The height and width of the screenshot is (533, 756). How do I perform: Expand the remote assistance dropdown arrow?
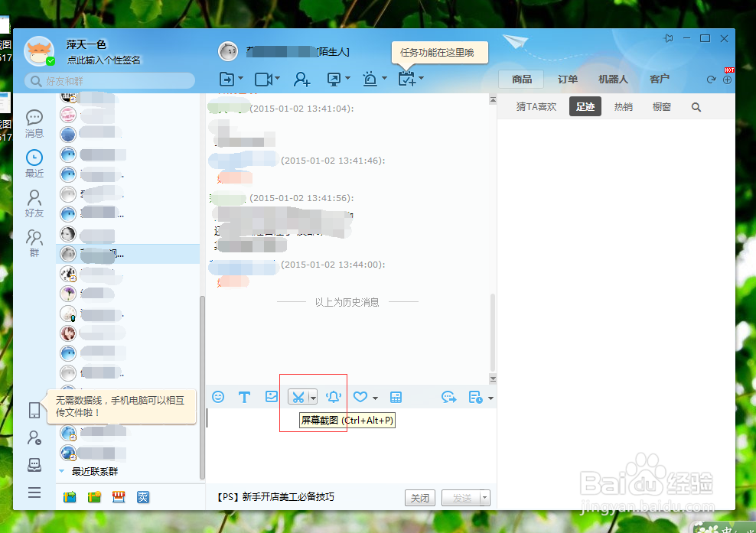point(347,78)
